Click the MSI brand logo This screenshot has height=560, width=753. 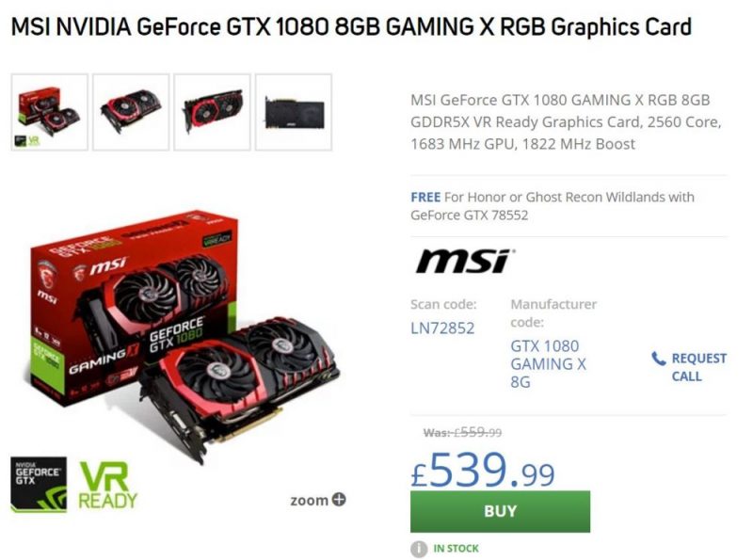(465, 261)
